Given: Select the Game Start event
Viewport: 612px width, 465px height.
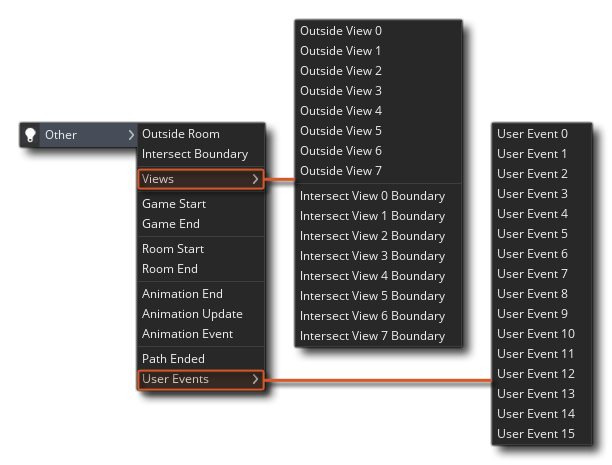Looking at the screenshot, I should [174, 204].
